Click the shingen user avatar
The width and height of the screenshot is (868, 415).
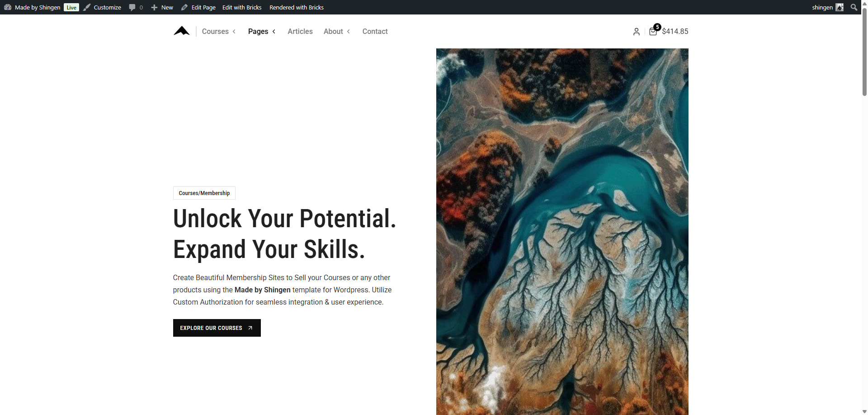pyautogui.click(x=840, y=7)
